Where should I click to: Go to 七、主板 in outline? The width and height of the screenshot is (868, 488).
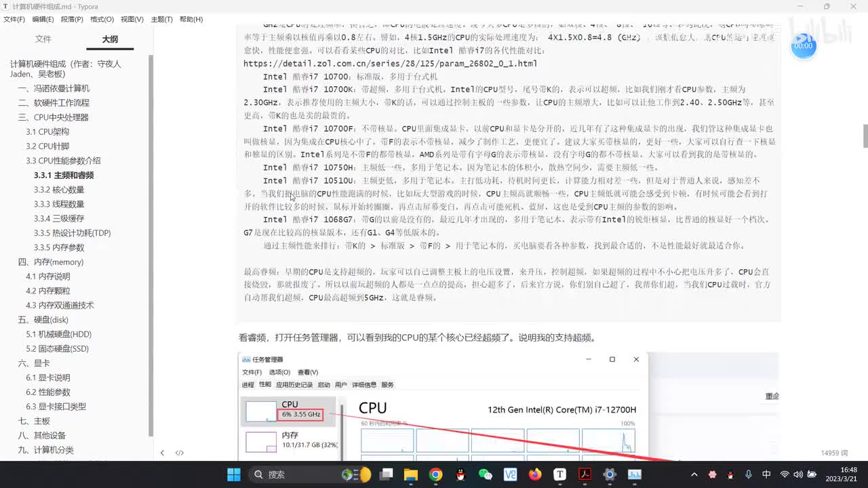(x=34, y=421)
